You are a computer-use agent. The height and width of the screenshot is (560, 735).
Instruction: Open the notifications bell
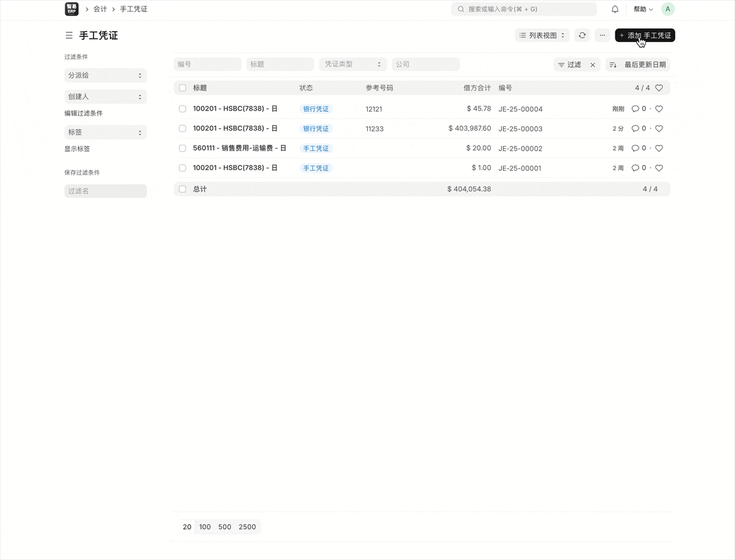(615, 9)
